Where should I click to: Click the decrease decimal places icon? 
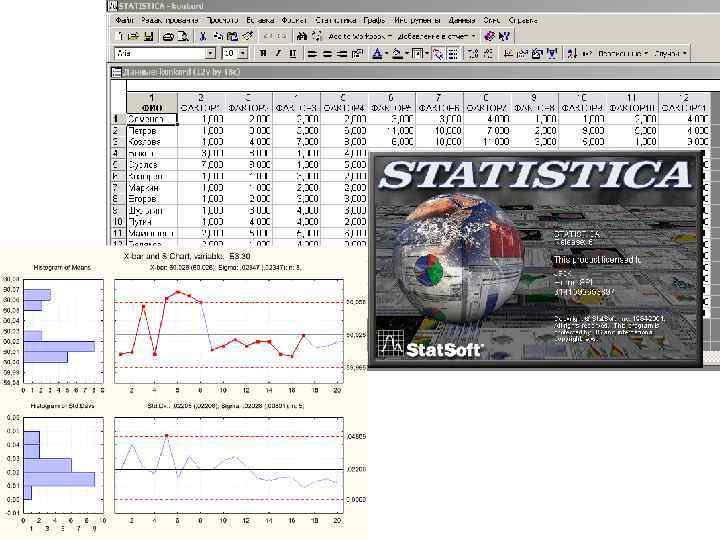489,53
